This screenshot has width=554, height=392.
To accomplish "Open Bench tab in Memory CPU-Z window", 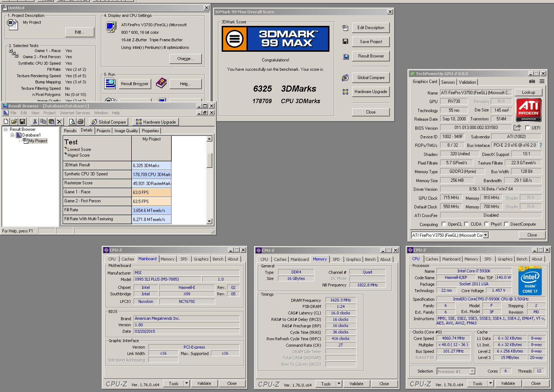I will 370,259.
